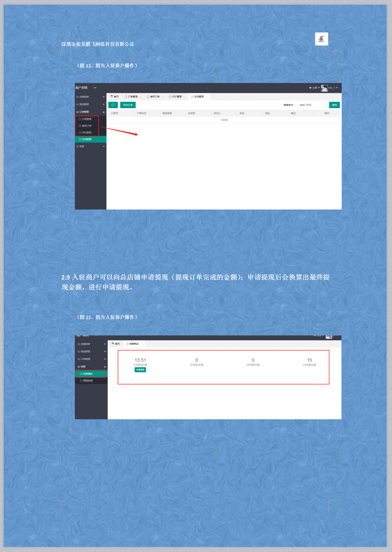This screenshot has width=392, height=552.
Task: Click the 申请提现 button under 13.51
Action: (140, 370)
